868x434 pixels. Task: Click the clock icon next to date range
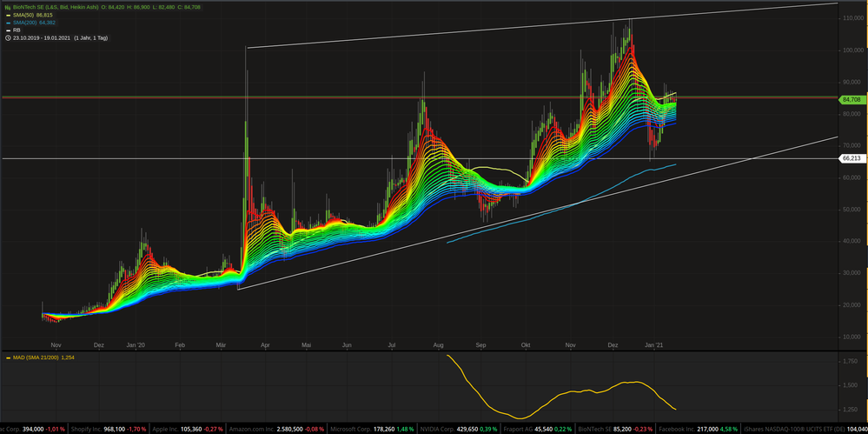point(7,38)
